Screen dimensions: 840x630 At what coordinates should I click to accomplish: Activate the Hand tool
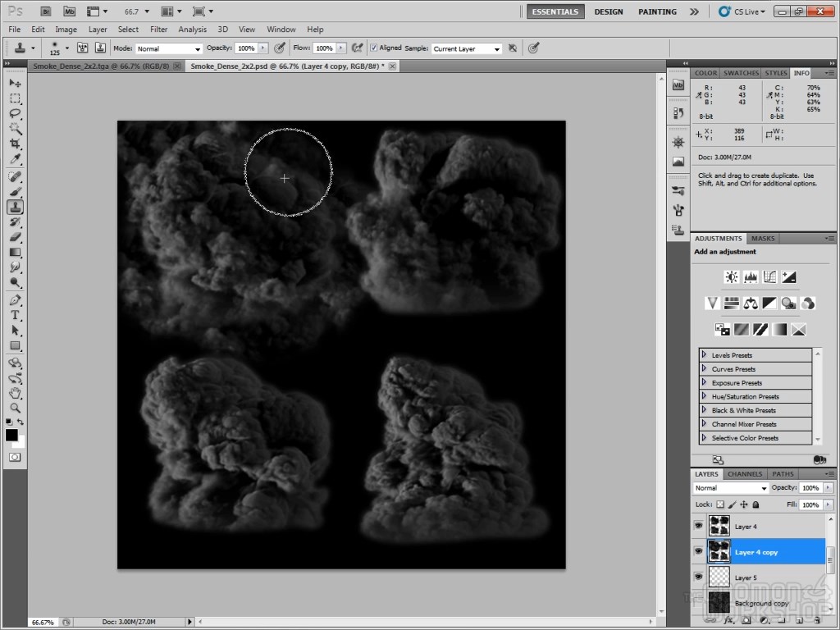pos(15,393)
